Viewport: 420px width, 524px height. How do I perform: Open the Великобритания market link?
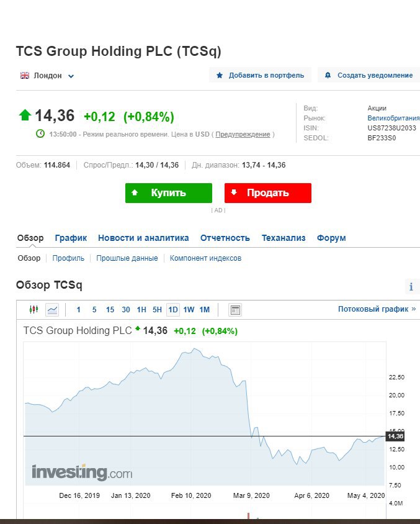click(393, 118)
